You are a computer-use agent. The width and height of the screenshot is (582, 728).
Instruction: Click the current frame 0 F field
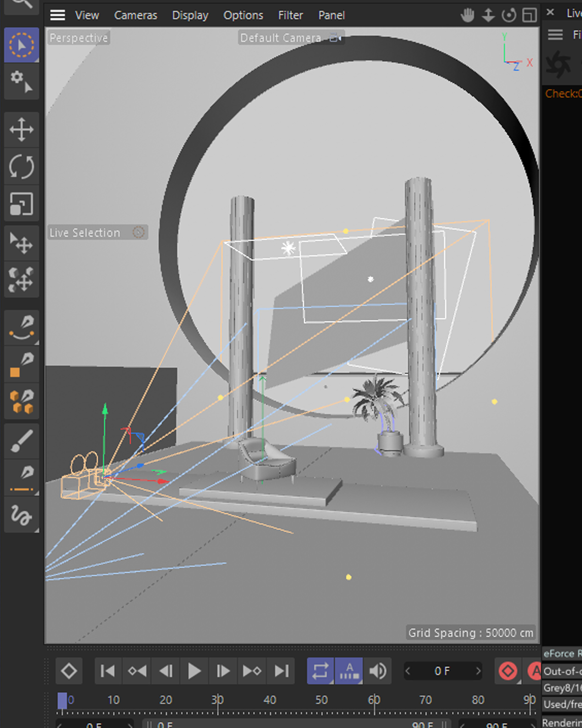pos(442,671)
